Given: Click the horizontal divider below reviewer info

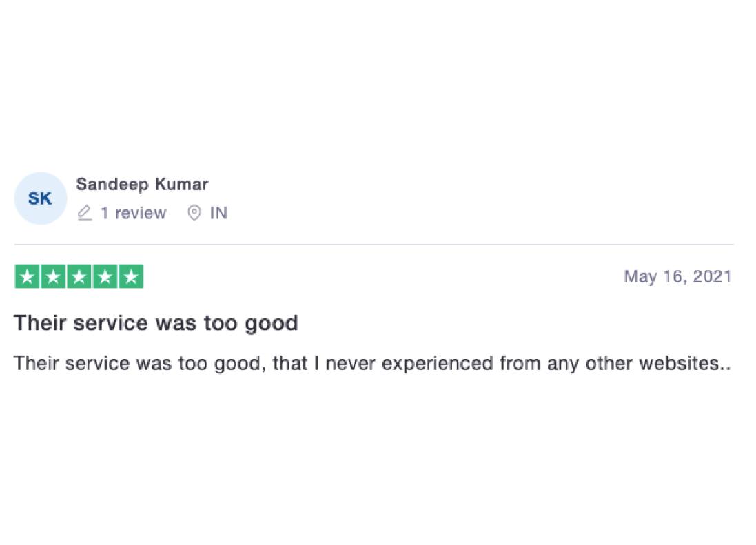Looking at the screenshot, I should point(374,245).
